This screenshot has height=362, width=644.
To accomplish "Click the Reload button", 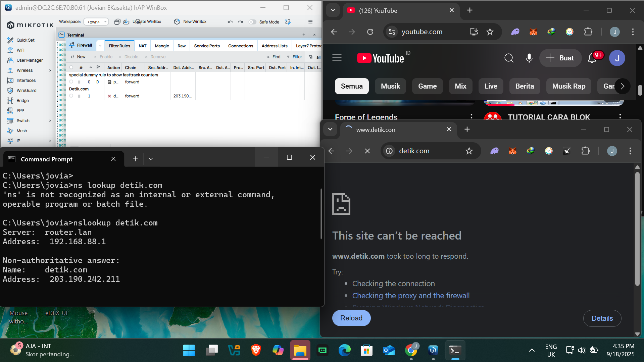I will coord(351,318).
